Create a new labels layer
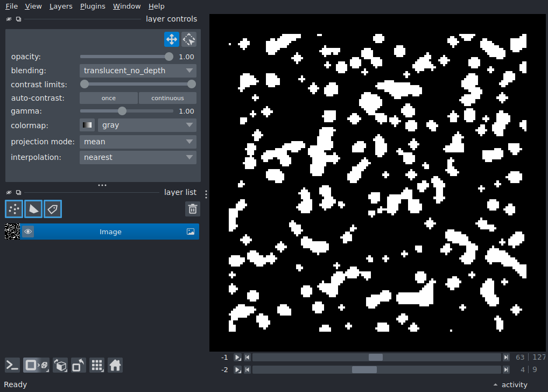This screenshot has height=392, width=548. [x=53, y=209]
